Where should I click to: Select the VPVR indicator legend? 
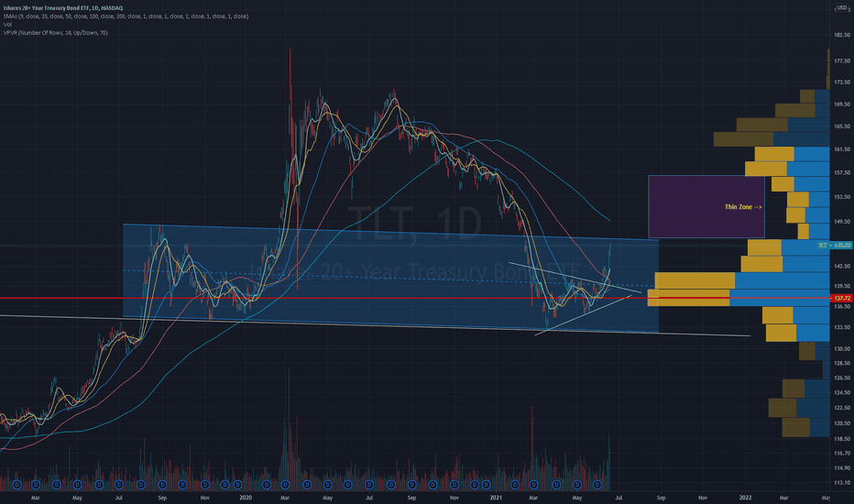(x=55, y=33)
